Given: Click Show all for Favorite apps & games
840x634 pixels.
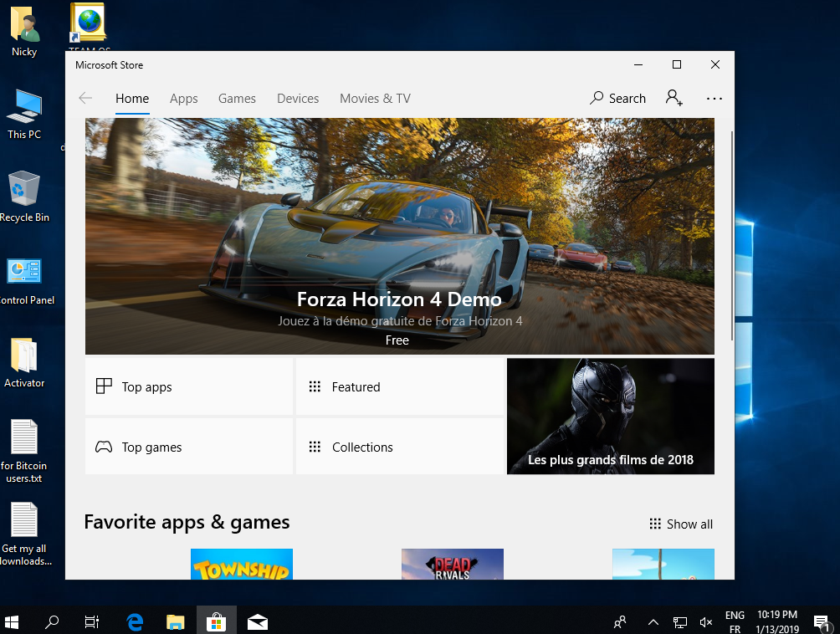Looking at the screenshot, I should (x=681, y=524).
